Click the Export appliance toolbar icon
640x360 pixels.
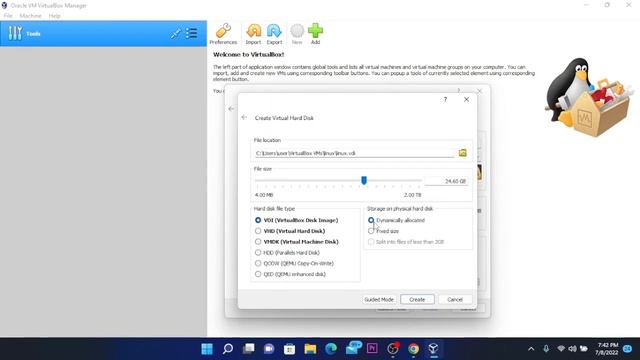pyautogui.click(x=274, y=34)
